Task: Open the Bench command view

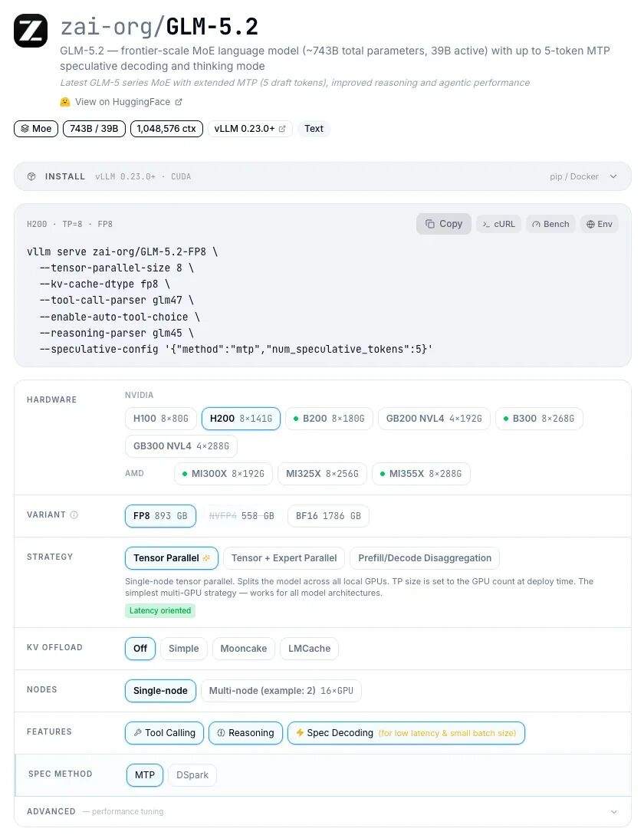Action: 550,224
